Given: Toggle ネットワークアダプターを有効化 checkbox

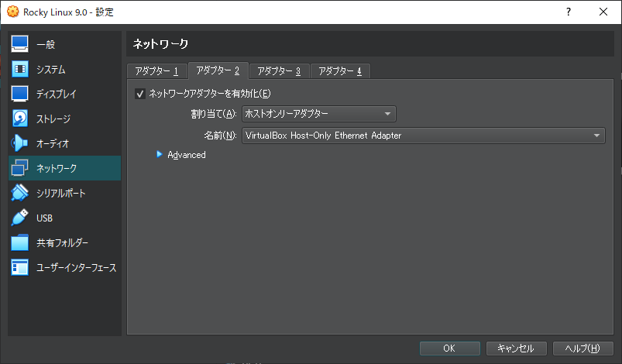Looking at the screenshot, I should (139, 94).
